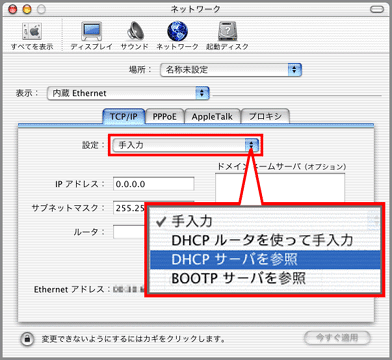Click the ネットワーク globe icon in toolbar
Viewport: 392px width, 360px height.
click(x=177, y=32)
